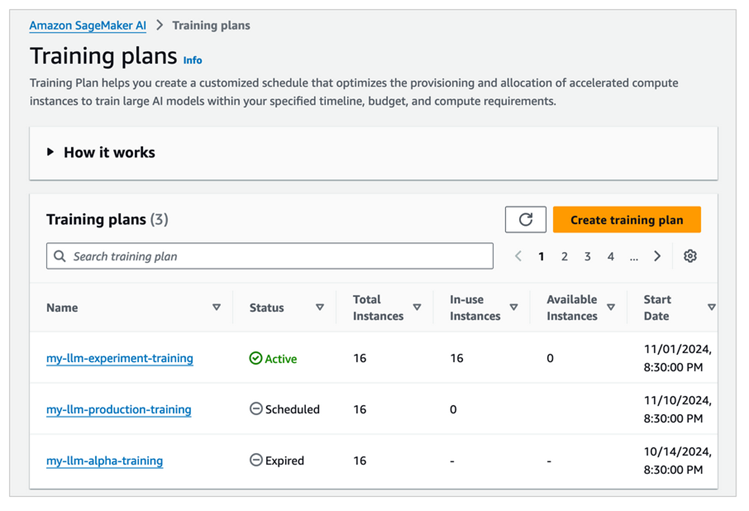
Task: Go to page 2
Action: (x=564, y=256)
